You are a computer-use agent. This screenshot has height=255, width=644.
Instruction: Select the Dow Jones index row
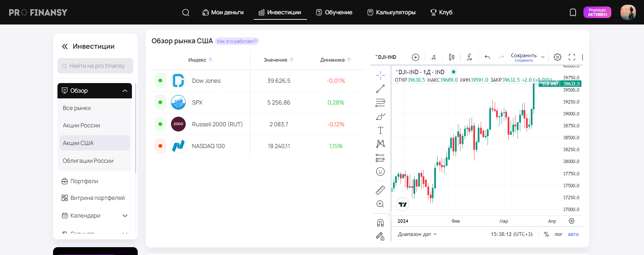(x=258, y=81)
